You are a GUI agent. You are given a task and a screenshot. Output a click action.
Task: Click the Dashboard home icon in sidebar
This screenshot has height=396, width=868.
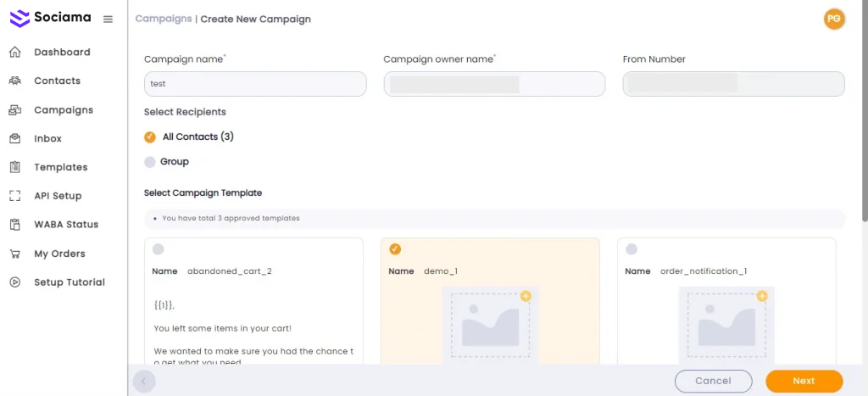click(15, 53)
